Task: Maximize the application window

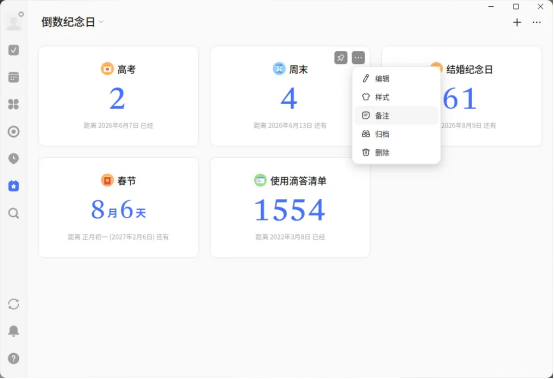Action: (516, 6)
